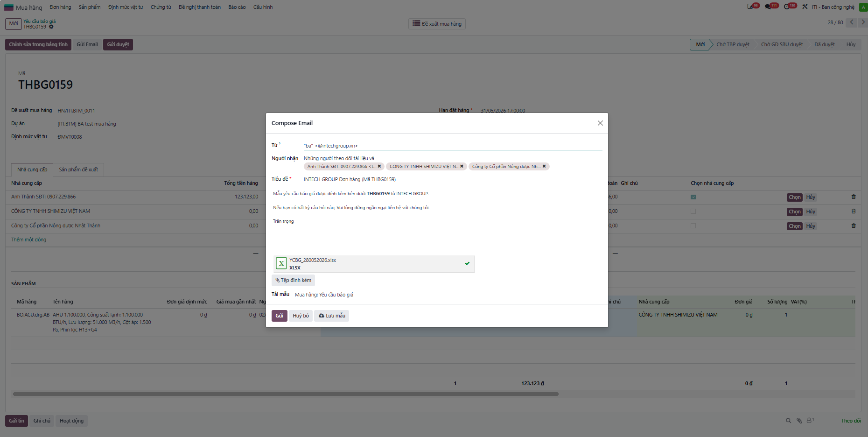868x437 pixels.
Task: Toggle supplier checkbox for Nông dược Nhật Thành row
Action: 693,226
